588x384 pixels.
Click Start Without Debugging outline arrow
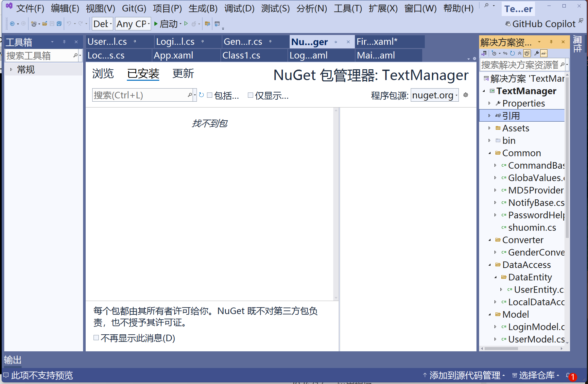[x=186, y=24]
